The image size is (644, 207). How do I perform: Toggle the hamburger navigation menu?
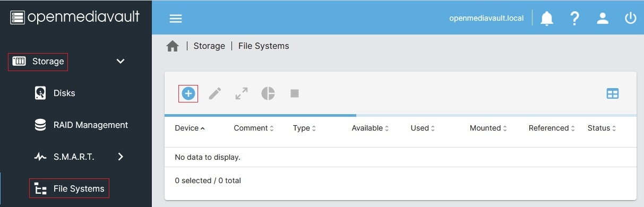(x=176, y=19)
